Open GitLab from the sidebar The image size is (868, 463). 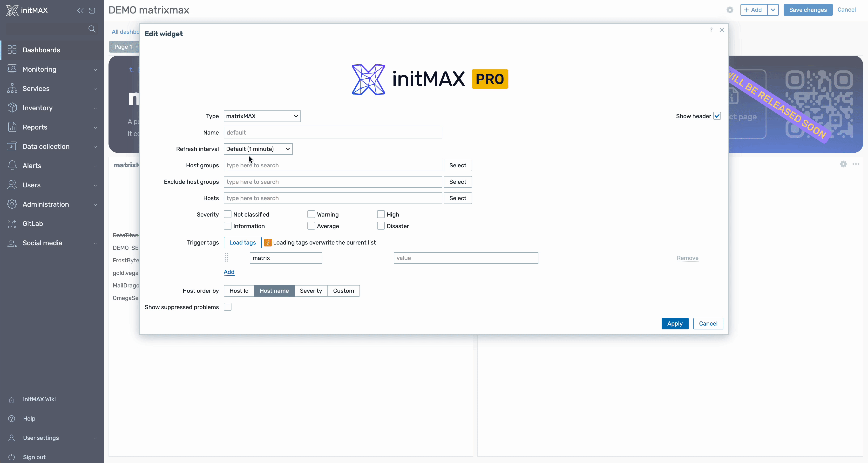pyautogui.click(x=33, y=224)
